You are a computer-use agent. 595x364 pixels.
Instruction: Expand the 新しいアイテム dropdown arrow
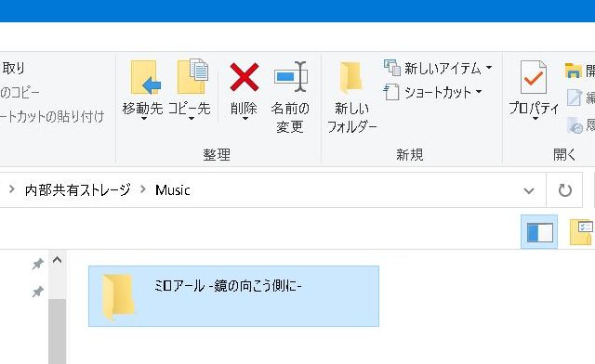(x=489, y=68)
